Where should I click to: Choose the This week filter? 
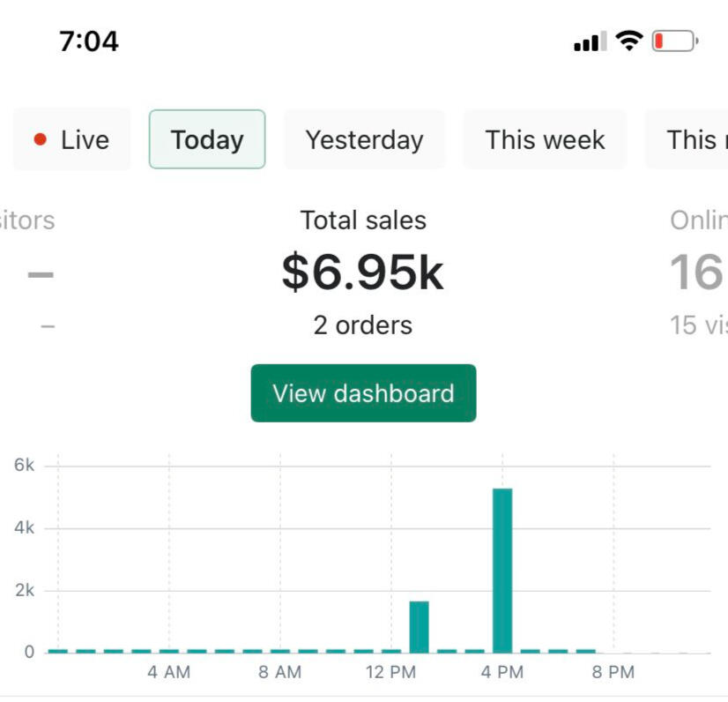click(x=545, y=139)
